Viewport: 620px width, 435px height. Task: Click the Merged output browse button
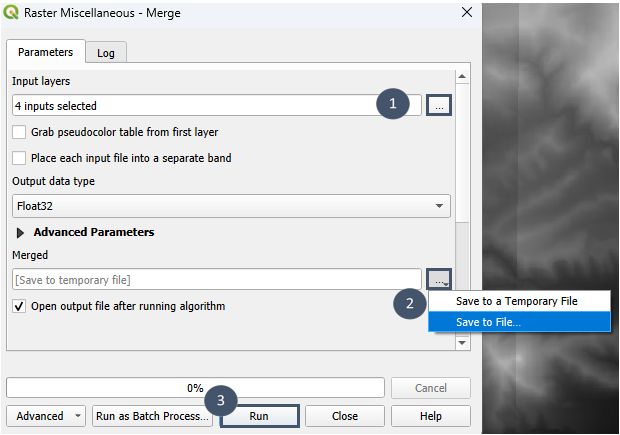(438, 280)
